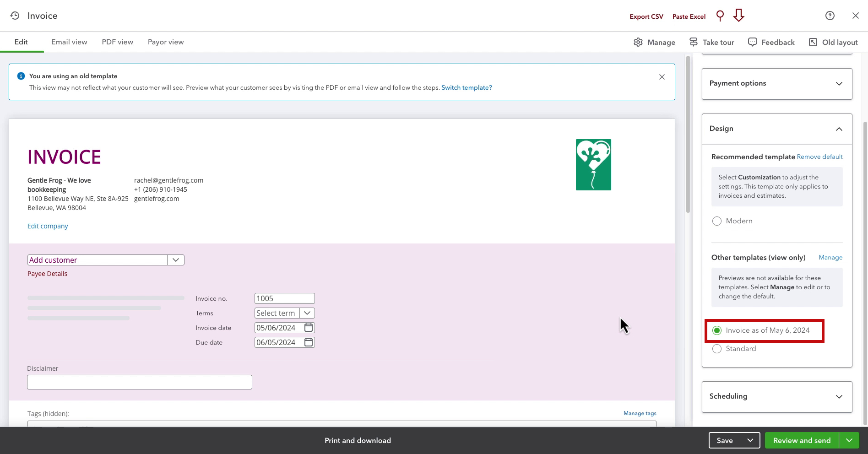The image size is (868, 454).
Task: Click Manage link beside Other templates
Action: click(x=830, y=257)
